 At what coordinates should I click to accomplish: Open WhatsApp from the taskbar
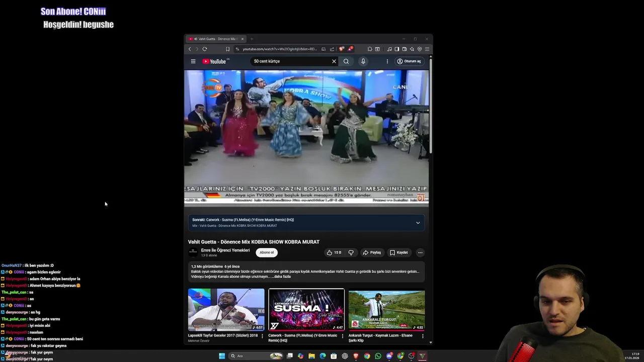378,356
